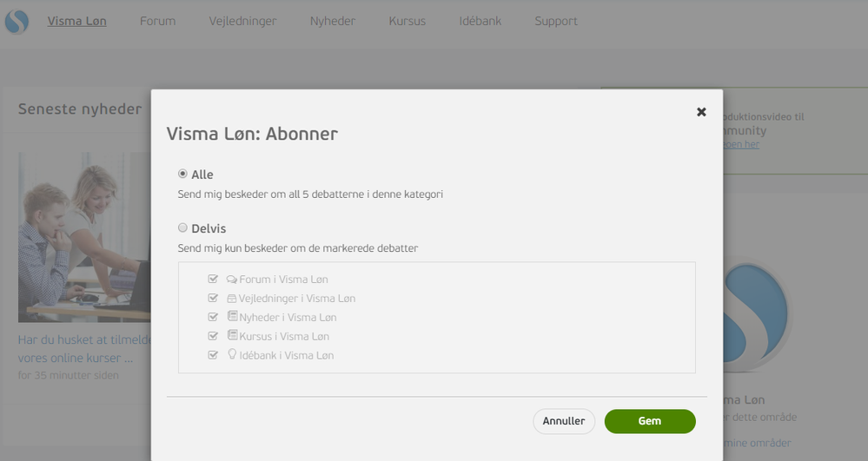Viewport: 868px width, 461px height.
Task: Click the 'mine områder' link behind dialog
Action: 758,443
